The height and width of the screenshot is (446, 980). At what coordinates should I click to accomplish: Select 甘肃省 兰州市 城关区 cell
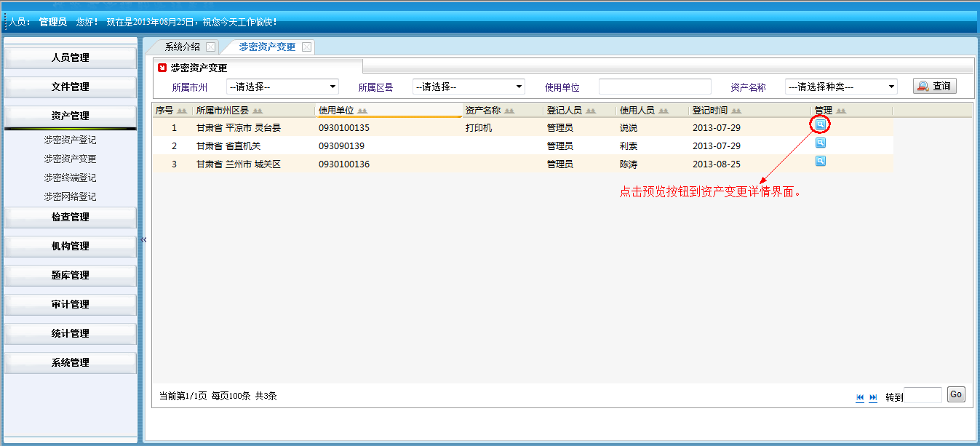[239, 164]
